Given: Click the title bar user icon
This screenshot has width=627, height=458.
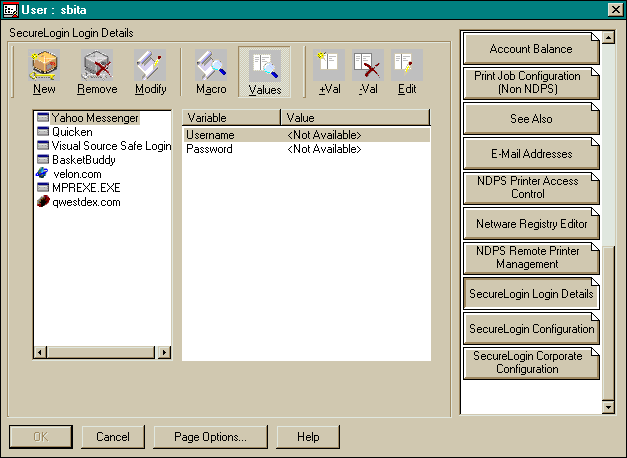Looking at the screenshot, I should pos(10,10).
